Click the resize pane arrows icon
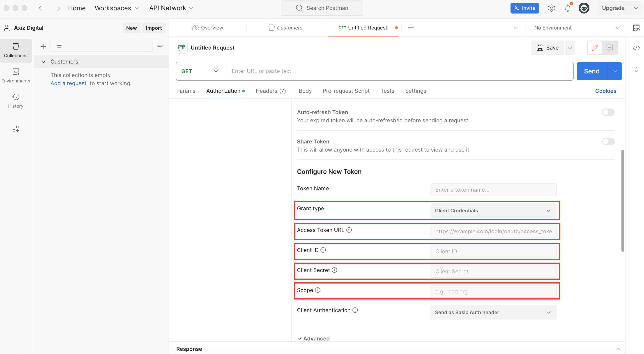Viewport: 644px width, 354px height. (x=636, y=69)
